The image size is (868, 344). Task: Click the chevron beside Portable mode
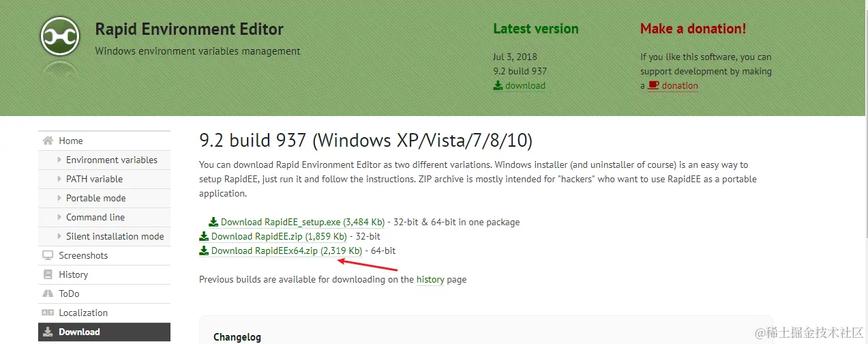[x=60, y=198]
